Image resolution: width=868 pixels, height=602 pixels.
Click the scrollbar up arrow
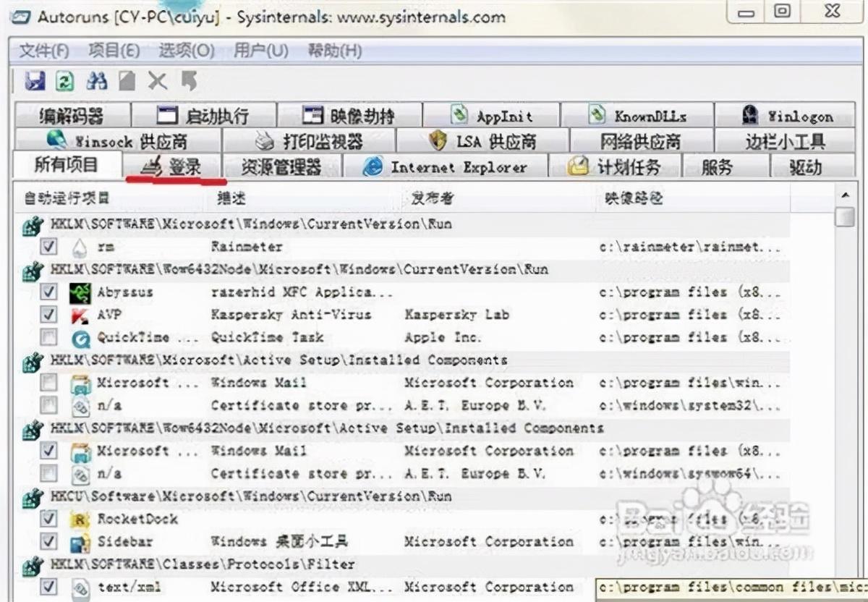tap(844, 195)
